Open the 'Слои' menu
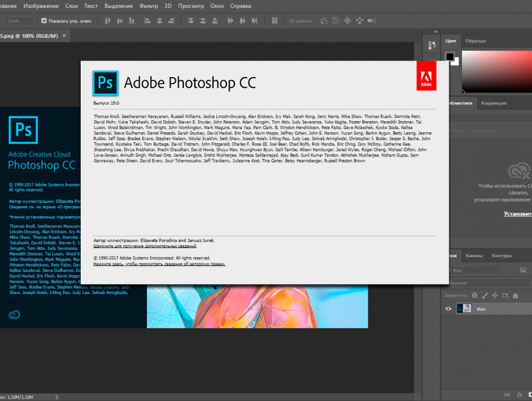532x401 pixels. click(71, 6)
